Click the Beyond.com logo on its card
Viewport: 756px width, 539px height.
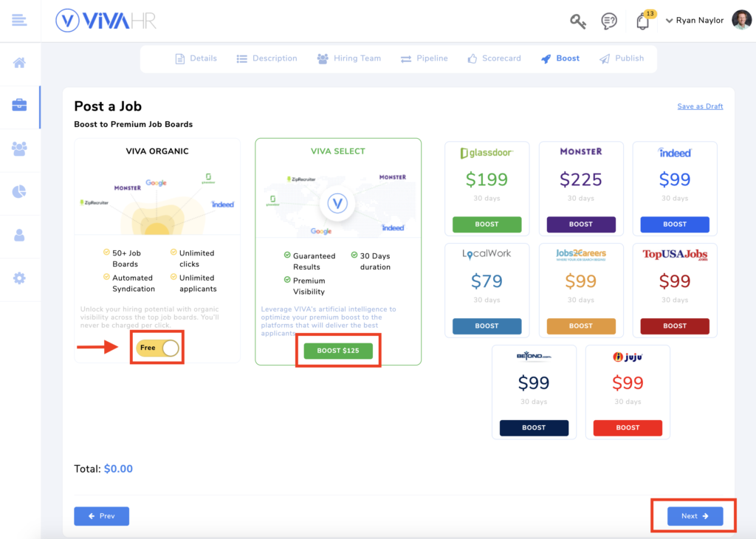click(534, 357)
